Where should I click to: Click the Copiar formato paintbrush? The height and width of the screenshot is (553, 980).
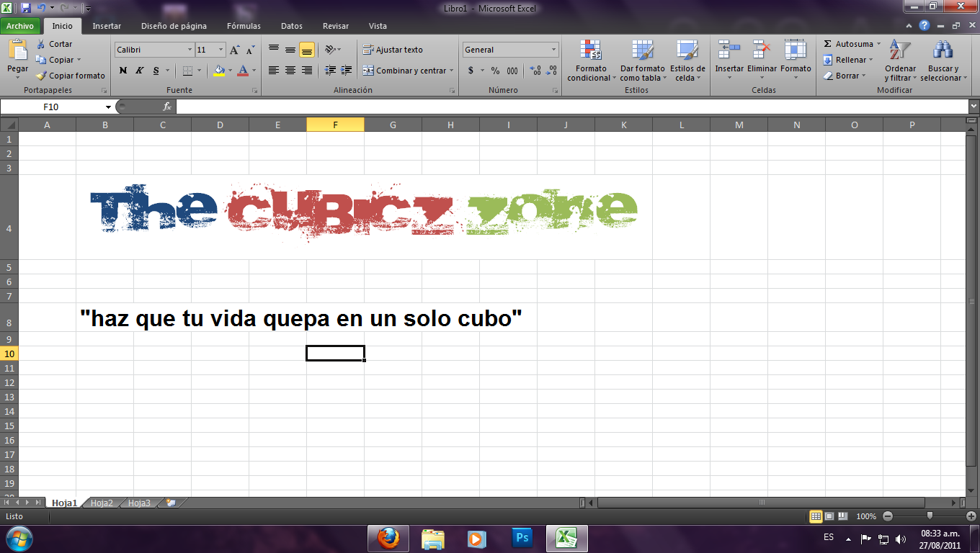[71, 76]
